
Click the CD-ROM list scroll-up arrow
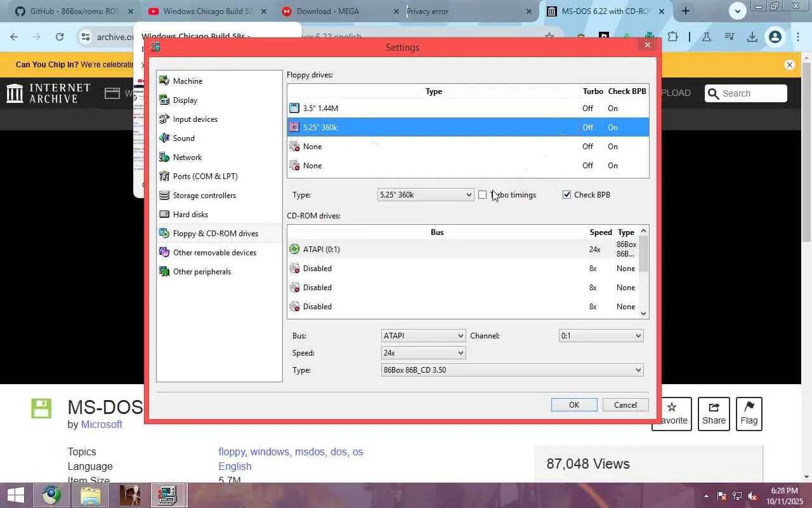644,231
